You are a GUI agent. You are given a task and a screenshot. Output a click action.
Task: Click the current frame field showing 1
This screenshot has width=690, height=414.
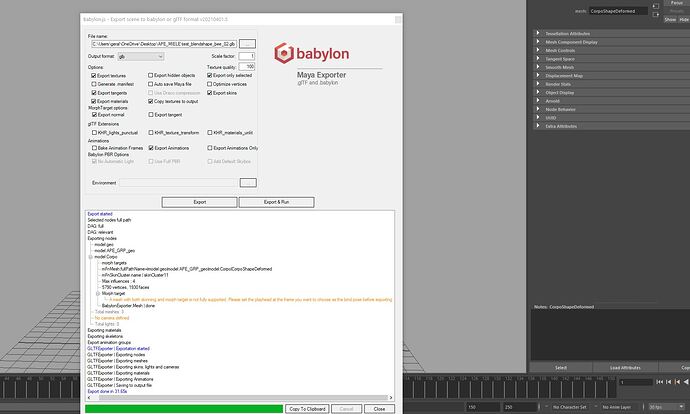point(635,382)
